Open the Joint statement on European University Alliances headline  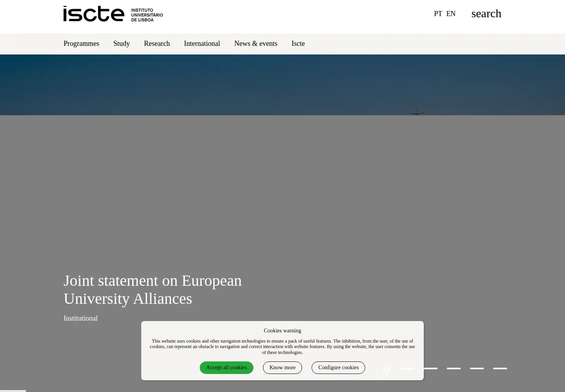tap(153, 290)
